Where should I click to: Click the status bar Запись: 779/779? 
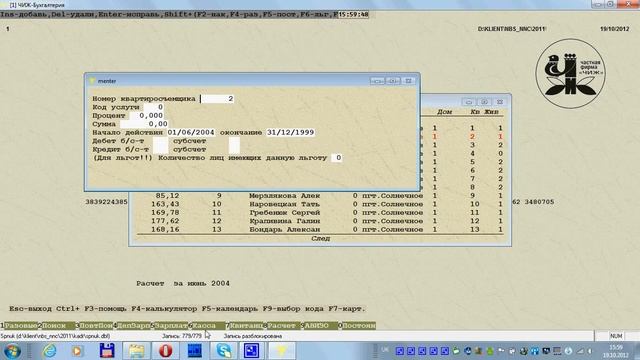(182, 336)
